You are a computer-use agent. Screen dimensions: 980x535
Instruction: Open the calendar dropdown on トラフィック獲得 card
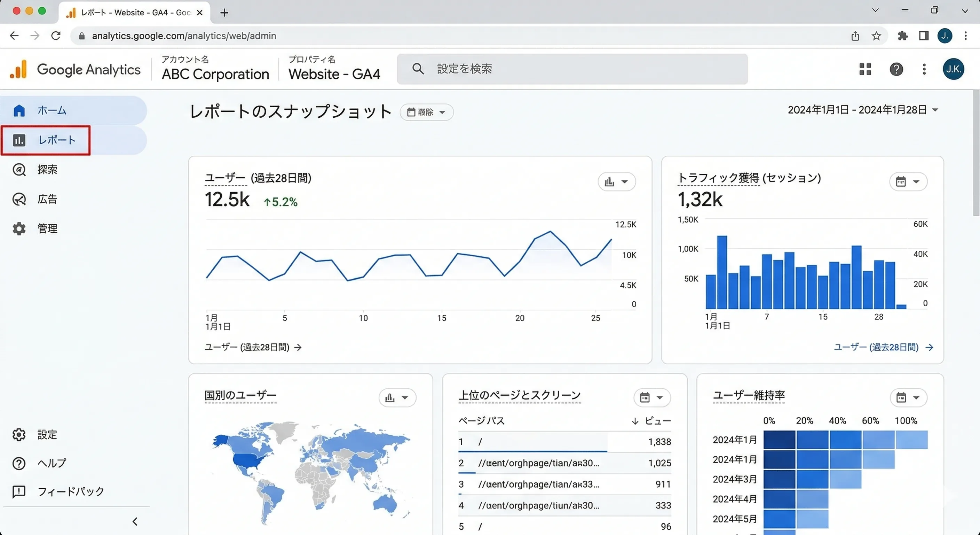tap(908, 181)
